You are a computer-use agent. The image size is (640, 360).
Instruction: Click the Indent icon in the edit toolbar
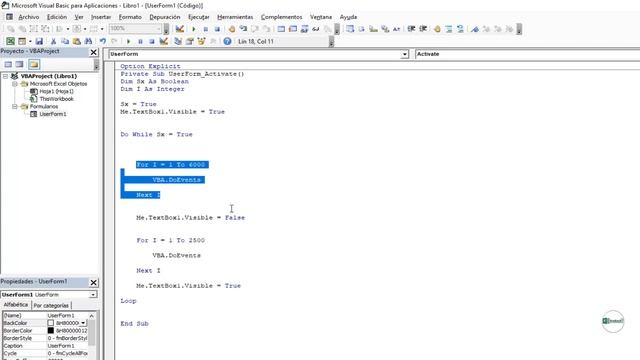411,29
